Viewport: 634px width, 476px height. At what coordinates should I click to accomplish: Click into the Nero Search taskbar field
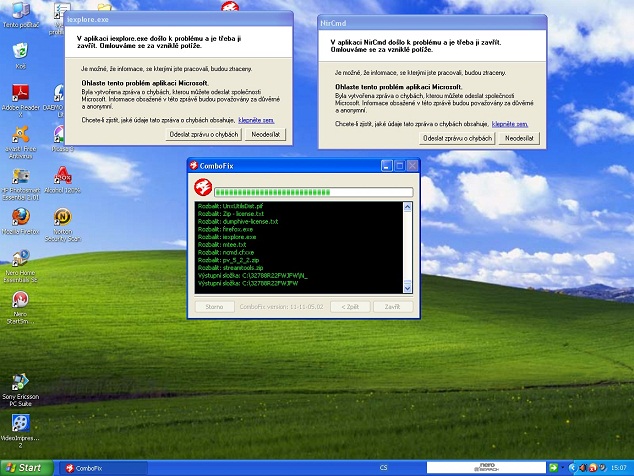tap(486, 468)
